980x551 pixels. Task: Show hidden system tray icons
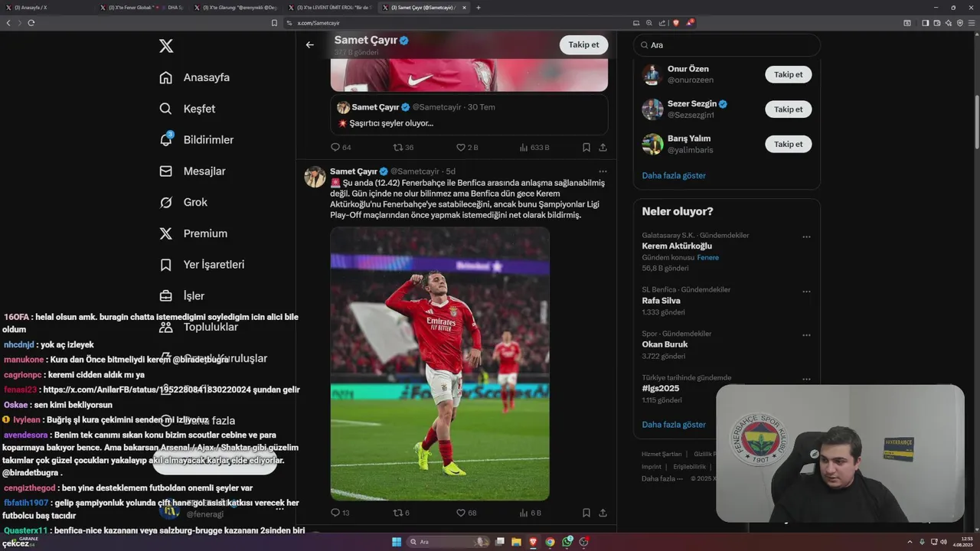click(x=911, y=542)
